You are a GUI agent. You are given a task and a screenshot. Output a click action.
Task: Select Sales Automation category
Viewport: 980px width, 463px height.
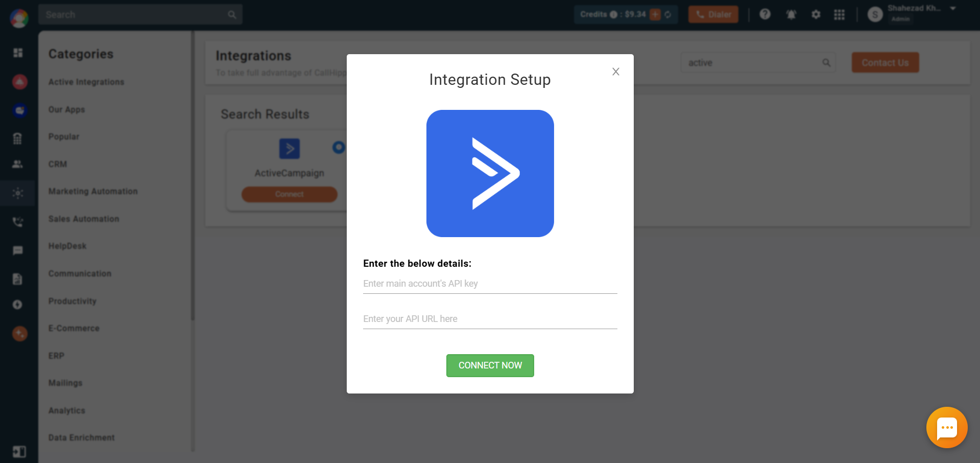(84, 219)
